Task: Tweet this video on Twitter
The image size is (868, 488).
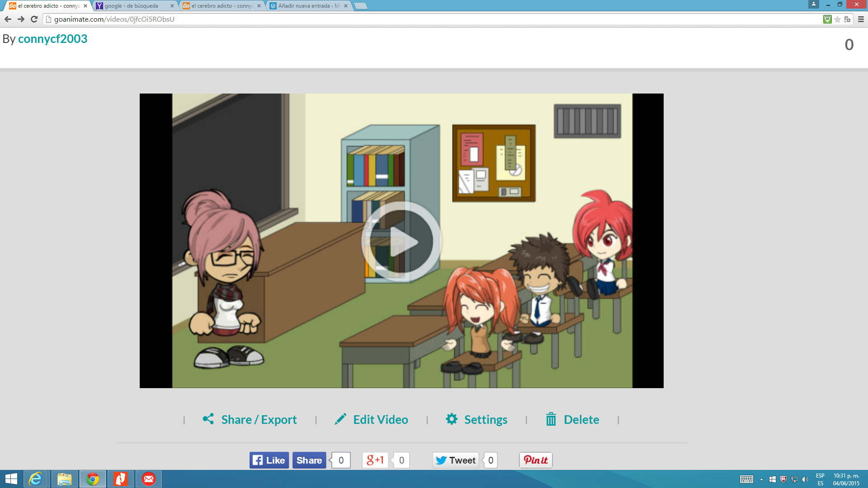Action: [x=455, y=460]
